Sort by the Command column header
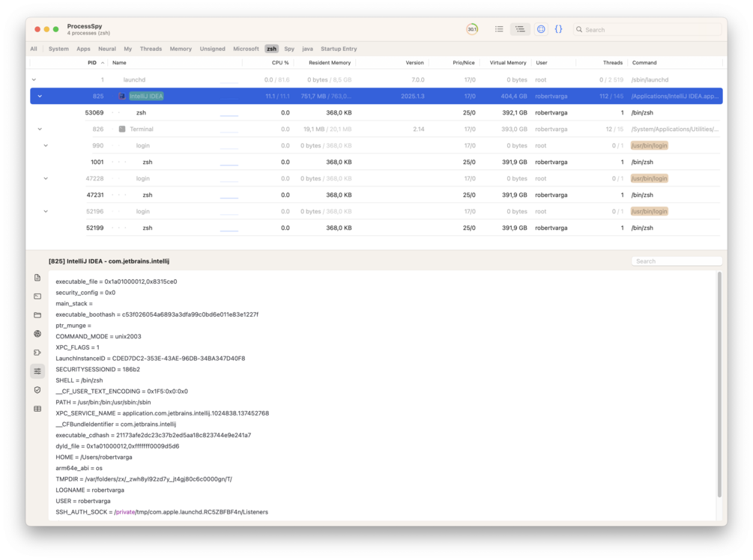The width and height of the screenshot is (753, 560). [644, 63]
